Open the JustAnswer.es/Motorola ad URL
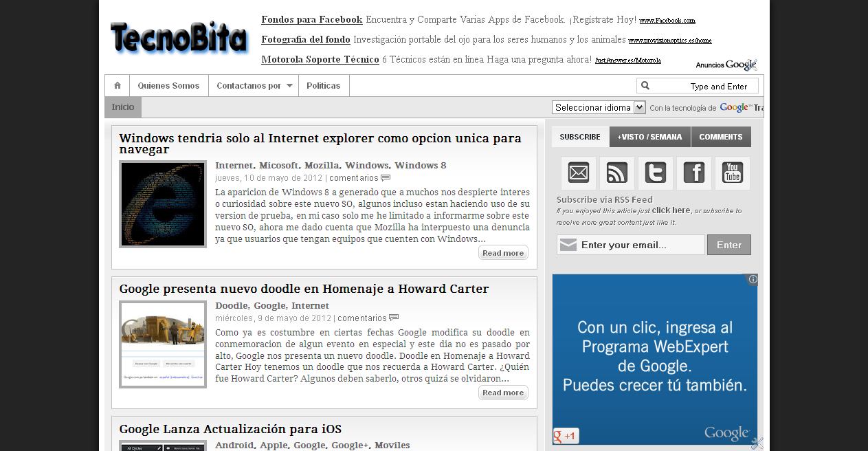 point(628,60)
